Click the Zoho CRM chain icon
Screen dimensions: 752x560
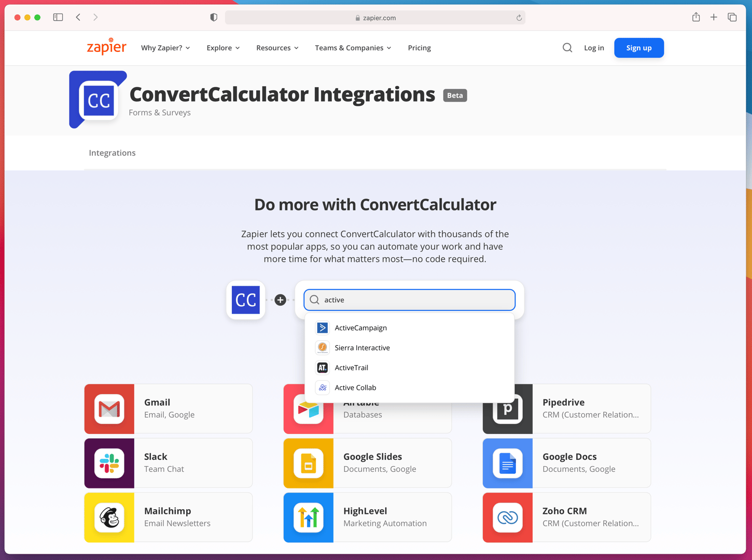508,517
